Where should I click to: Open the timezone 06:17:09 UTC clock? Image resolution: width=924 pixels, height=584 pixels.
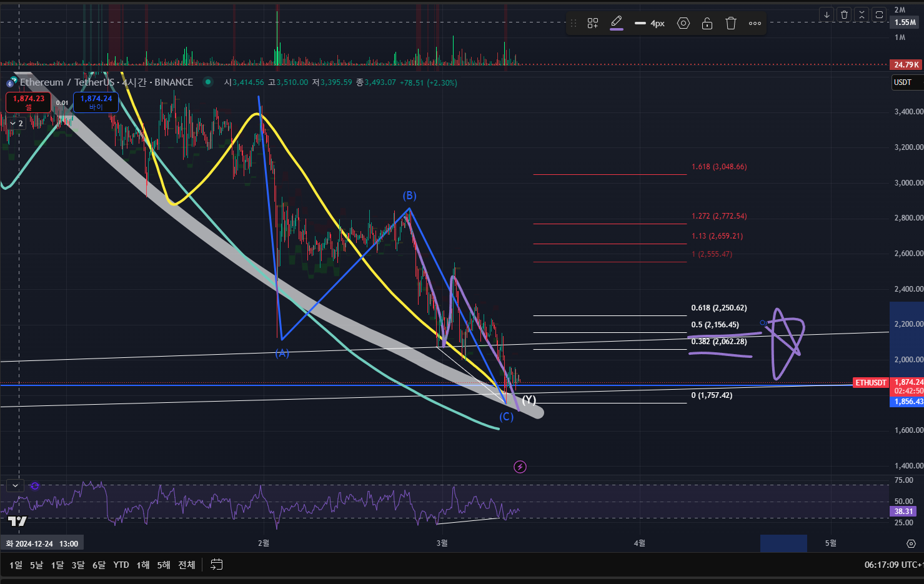pyautogui.click(x=893, y=565)
